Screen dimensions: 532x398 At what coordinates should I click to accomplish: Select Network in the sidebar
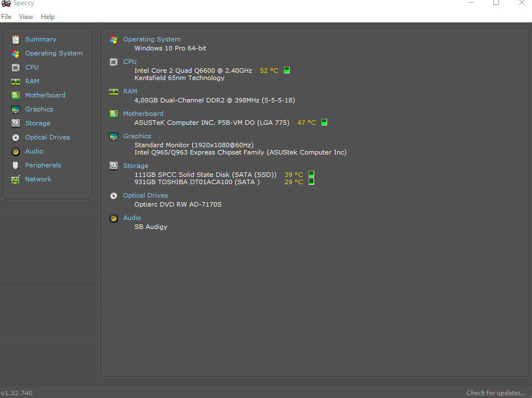pos(38,179)
